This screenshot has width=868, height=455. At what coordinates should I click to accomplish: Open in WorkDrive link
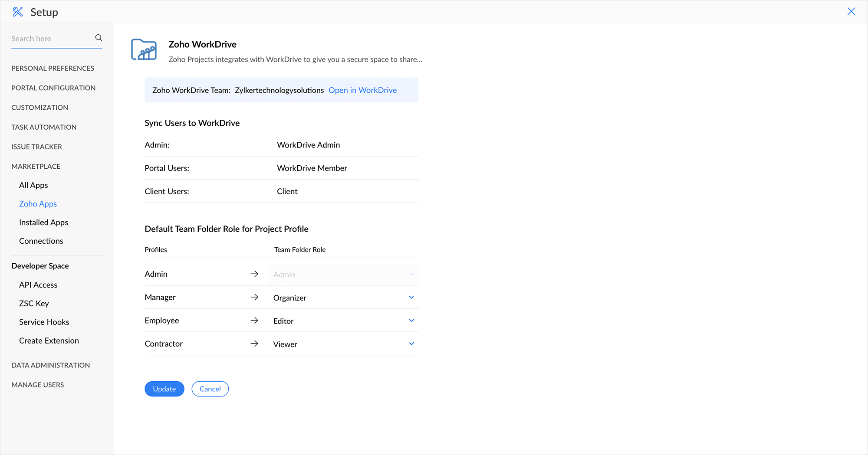pos(362,90)
